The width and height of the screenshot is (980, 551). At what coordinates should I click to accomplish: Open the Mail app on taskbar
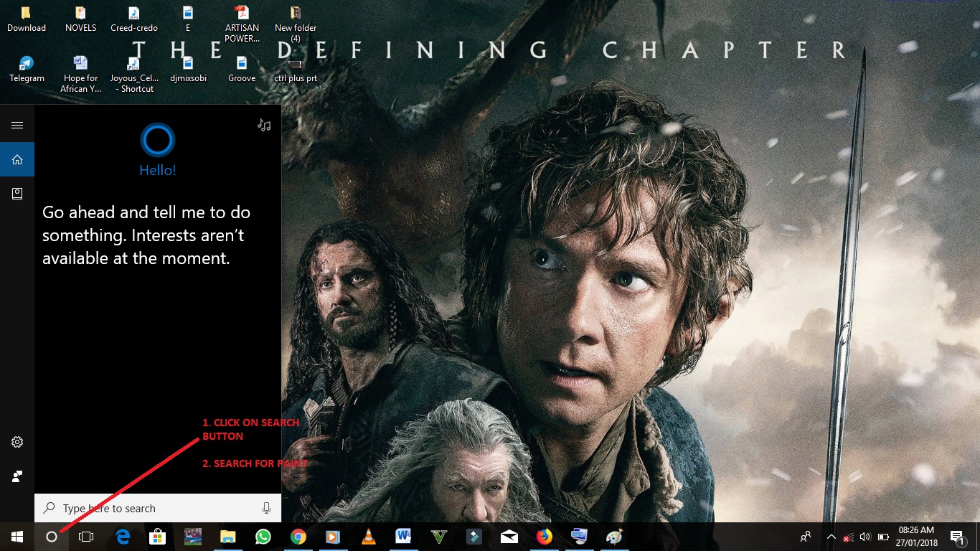[509, 537]
